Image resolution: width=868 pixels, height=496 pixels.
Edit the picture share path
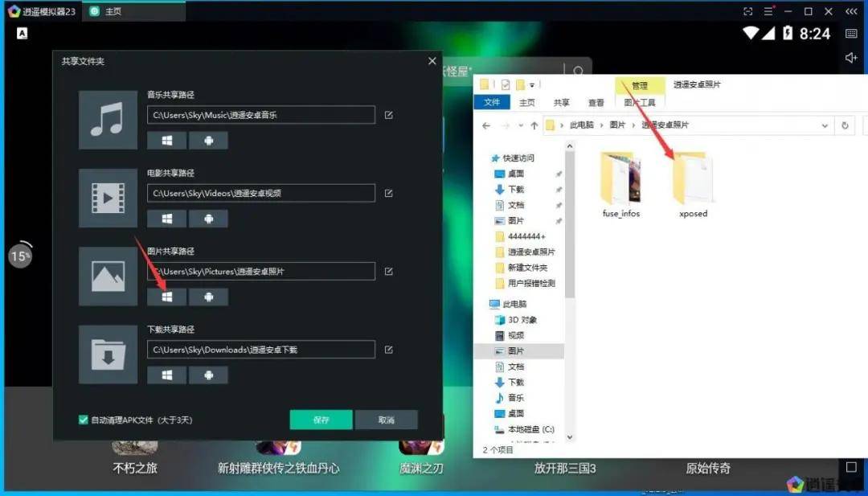389,271
